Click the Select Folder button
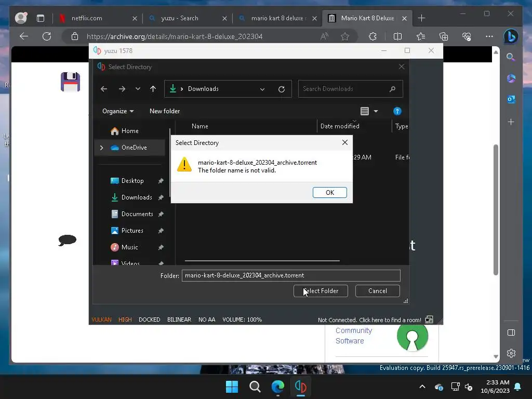The height and width of the screenshot is (399, 532). coord(321,291)
